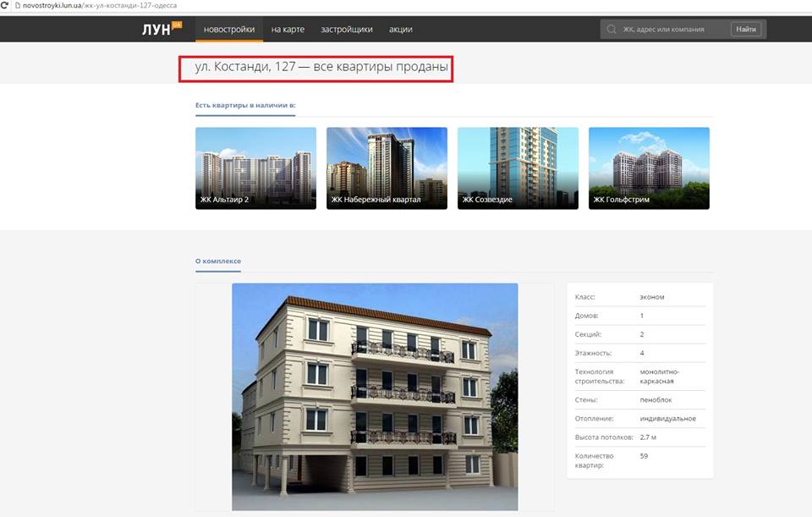Click the magnifier icon in search box

tap(611, 30)
